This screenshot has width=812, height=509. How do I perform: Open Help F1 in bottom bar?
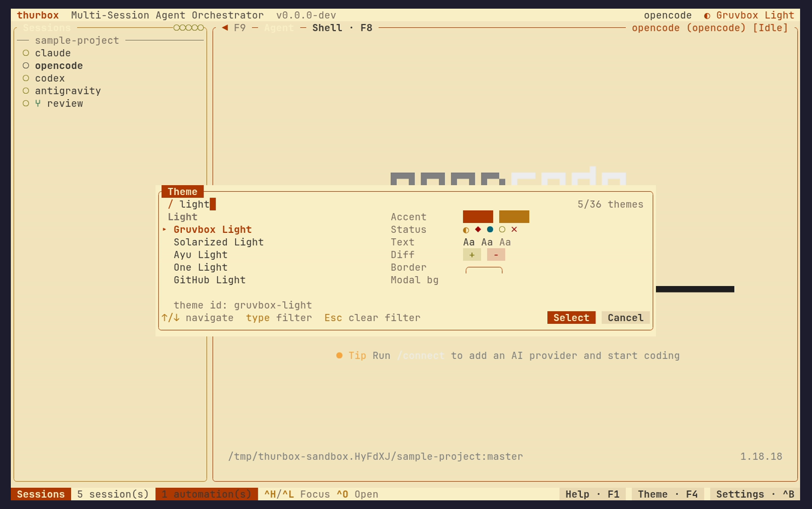(x=592, y=494)
